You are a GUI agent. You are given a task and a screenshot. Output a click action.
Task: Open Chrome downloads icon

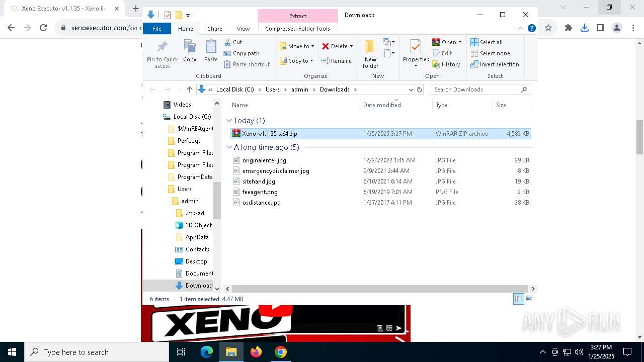coord(584,28)
